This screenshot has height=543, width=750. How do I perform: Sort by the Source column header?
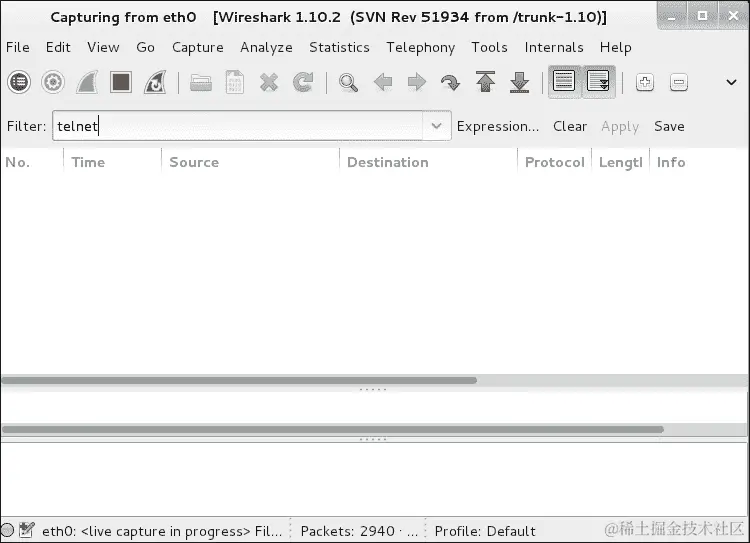click(x=250, y=162)
